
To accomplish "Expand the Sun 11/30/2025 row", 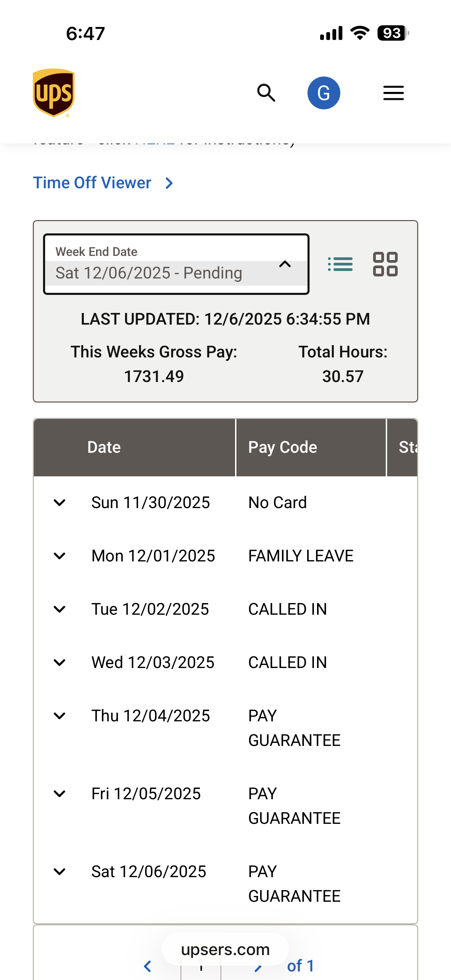I will [60, 503].
